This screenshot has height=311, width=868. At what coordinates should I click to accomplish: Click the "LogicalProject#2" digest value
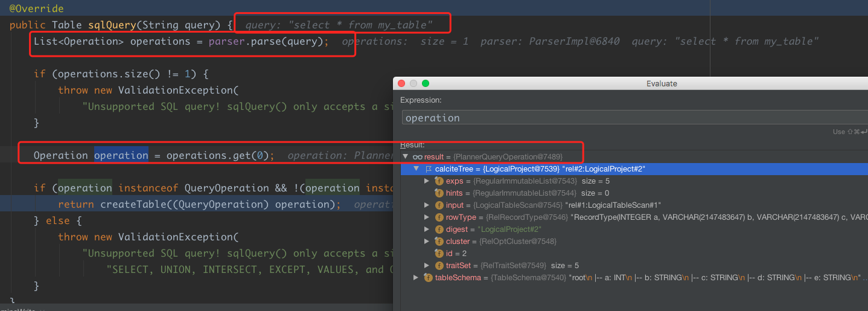(509, 229)
